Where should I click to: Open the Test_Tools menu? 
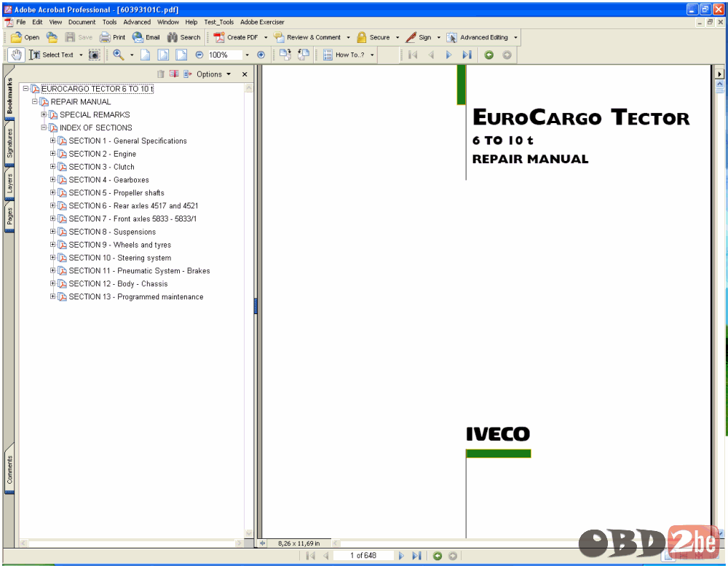point(218,22)
